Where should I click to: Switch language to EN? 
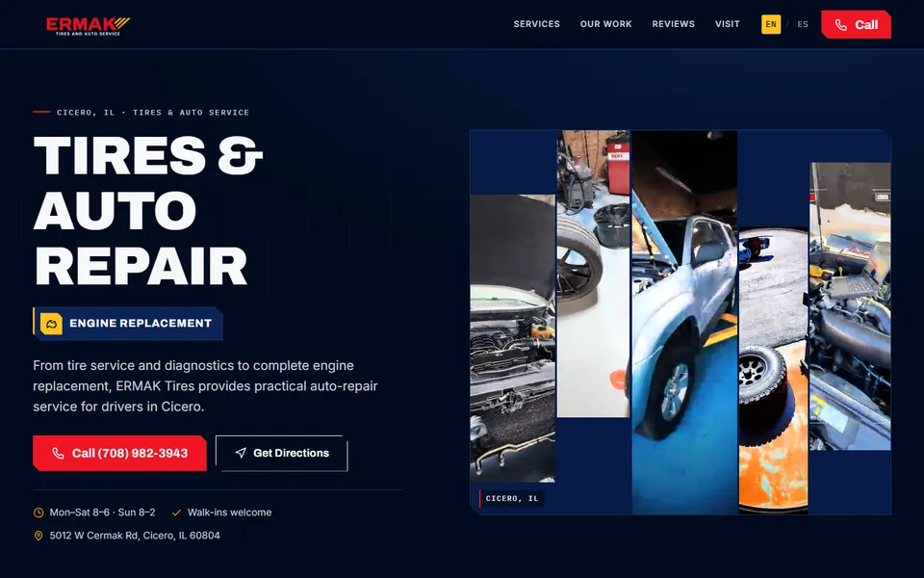pyautogui.click(x=771, y=24)
